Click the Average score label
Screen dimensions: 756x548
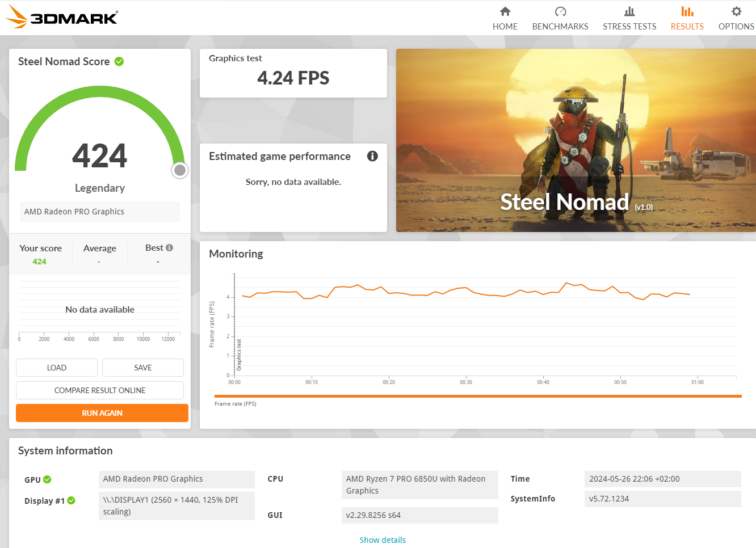(x=100, y=248)
